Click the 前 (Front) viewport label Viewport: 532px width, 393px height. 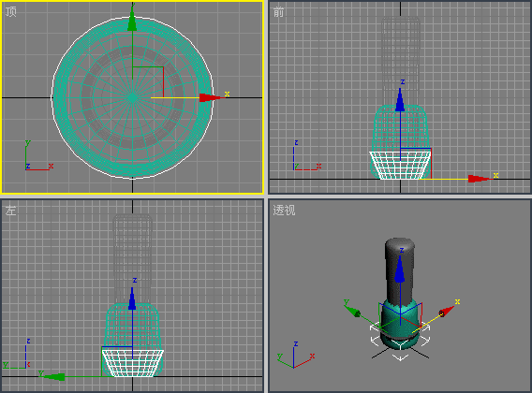pos(278,12)
